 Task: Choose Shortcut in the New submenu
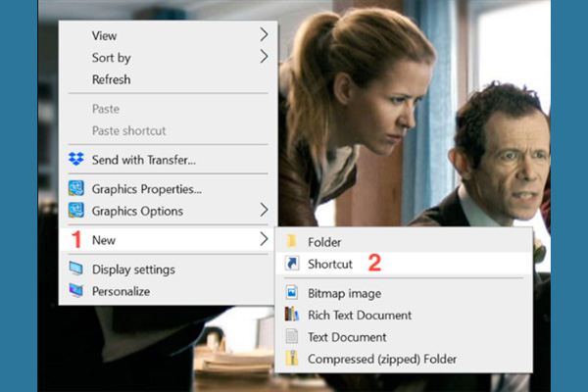point(404,264)
